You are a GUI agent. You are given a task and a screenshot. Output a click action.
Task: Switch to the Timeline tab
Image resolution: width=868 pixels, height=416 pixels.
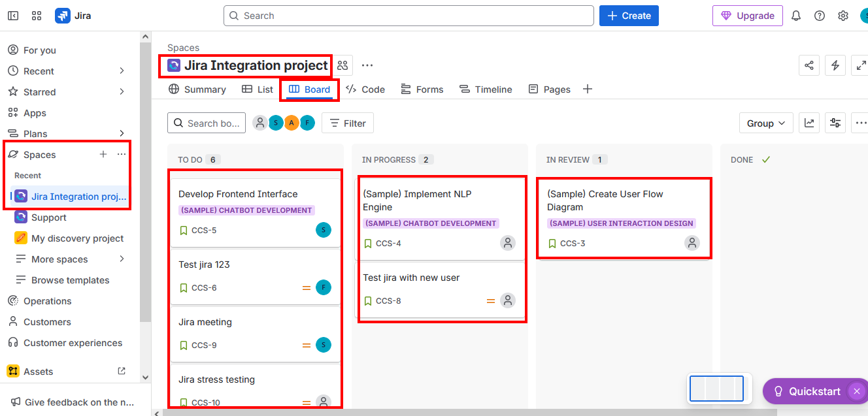(486, 89)
